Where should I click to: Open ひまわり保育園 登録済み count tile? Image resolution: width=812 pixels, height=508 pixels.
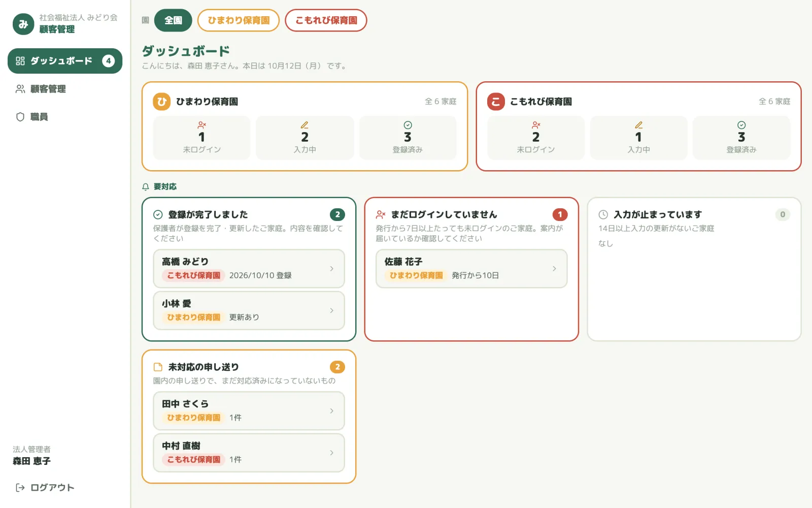[408, 138]
